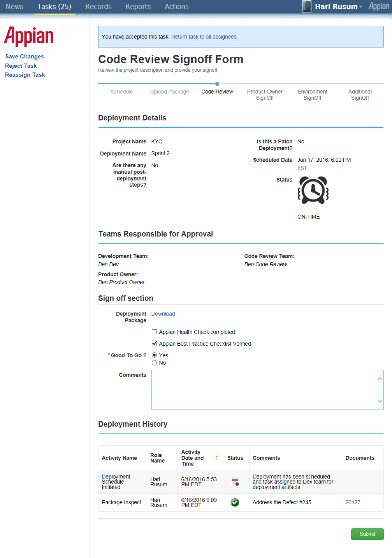Select Yes for Good To Go
This screenshot has height=558, width=392.
155,355
